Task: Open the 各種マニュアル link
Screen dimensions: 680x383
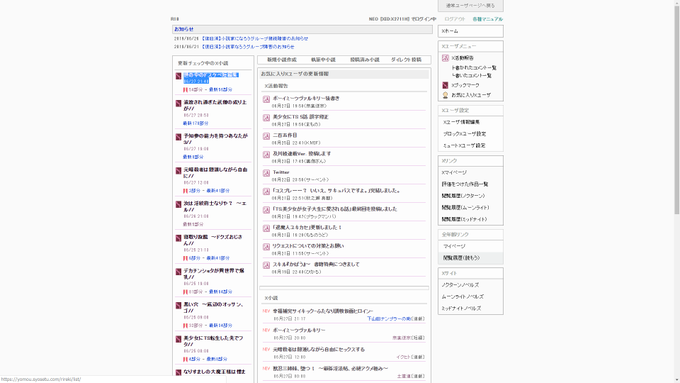Action: [x=488, y=19]
